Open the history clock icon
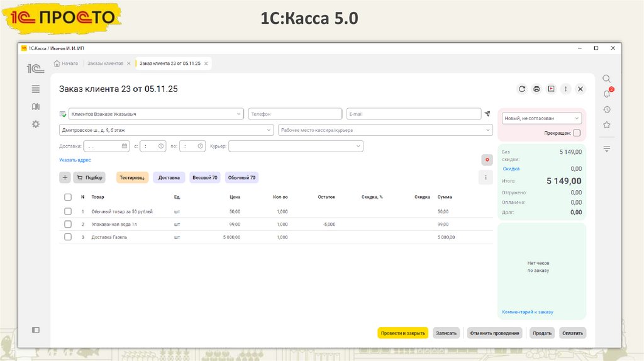The image size is (644, 361). coord(607,109)
